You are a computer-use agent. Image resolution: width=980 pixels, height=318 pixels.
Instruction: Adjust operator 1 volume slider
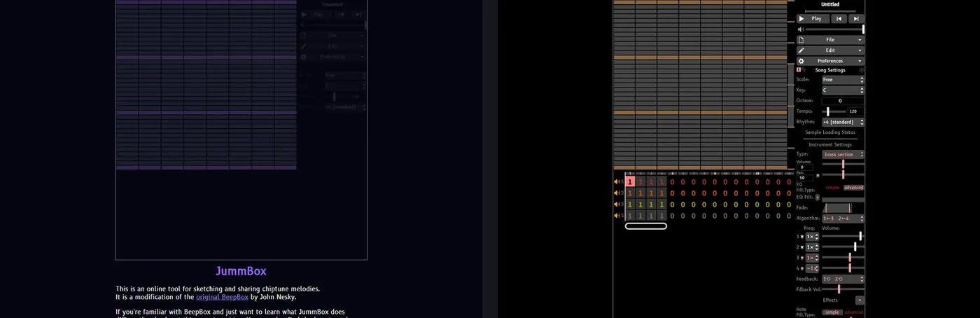(x=843, y=237)
